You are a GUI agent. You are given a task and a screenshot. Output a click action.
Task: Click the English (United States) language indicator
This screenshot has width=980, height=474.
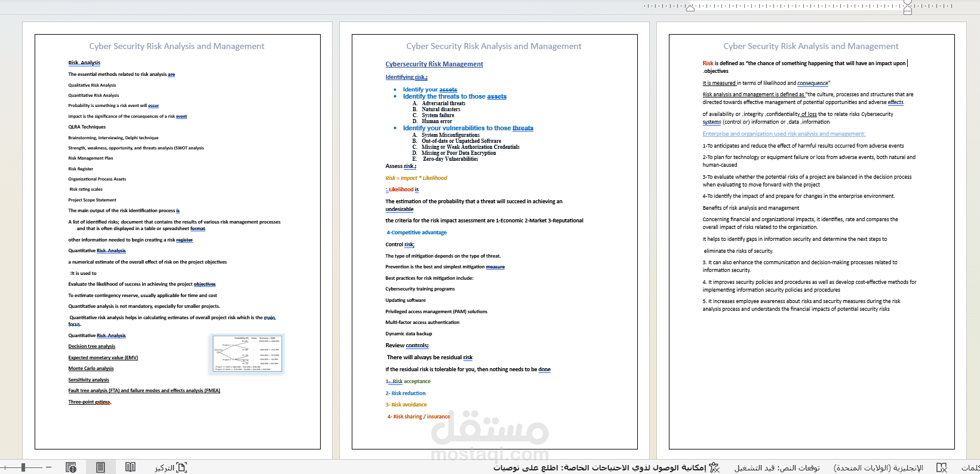(878, 467)
